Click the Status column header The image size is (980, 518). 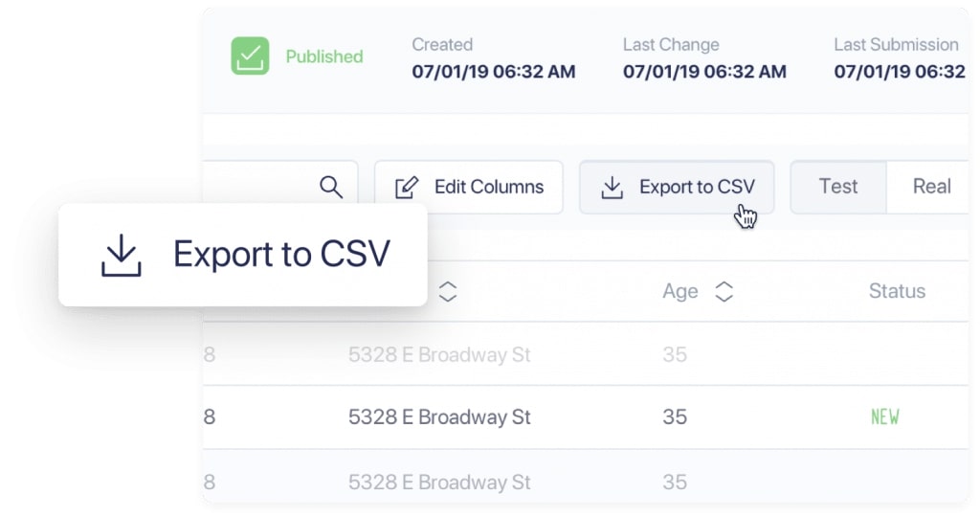[x=897, y=291]
